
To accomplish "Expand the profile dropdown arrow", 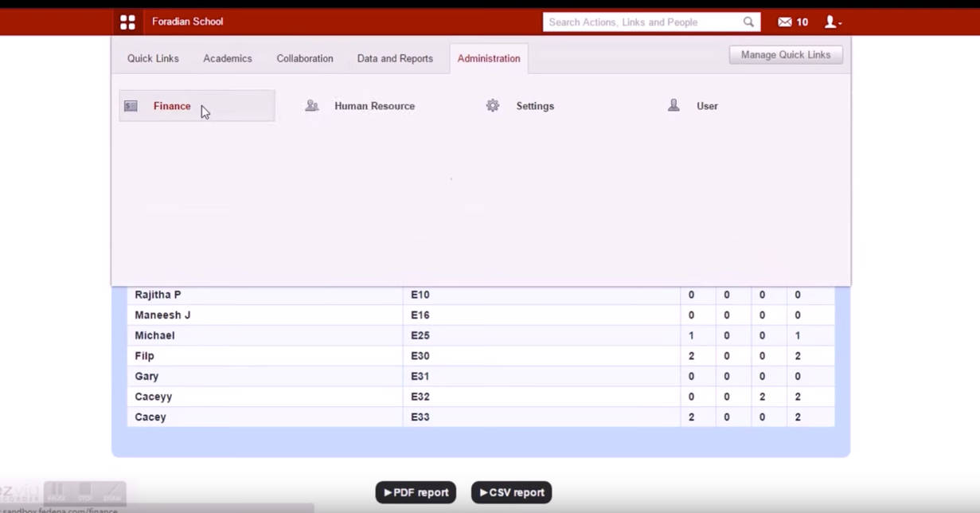I will click(x=838, y=25).
